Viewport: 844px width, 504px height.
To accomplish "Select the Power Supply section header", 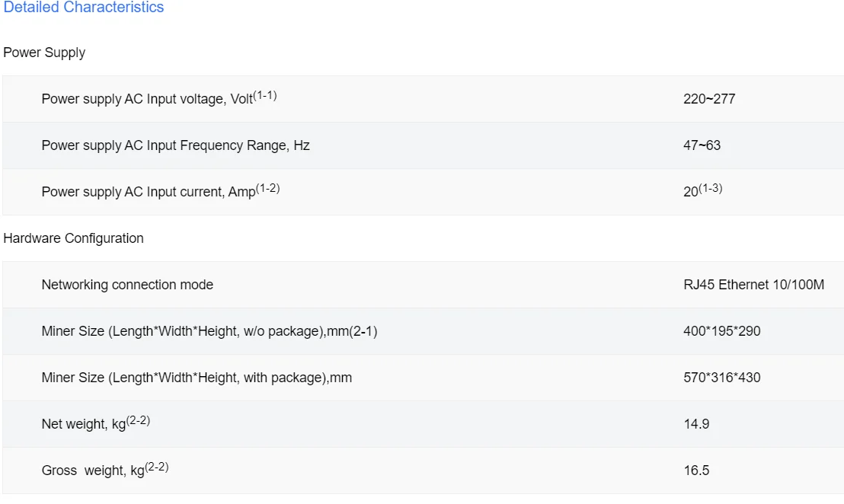I will tap(44, 53).
